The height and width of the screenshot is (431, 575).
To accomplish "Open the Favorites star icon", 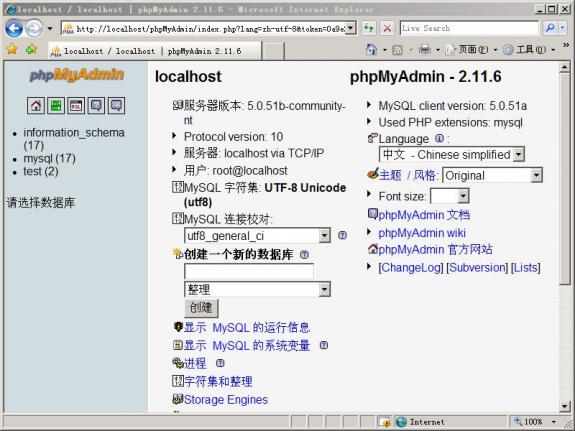I will (x=12, y=49).
